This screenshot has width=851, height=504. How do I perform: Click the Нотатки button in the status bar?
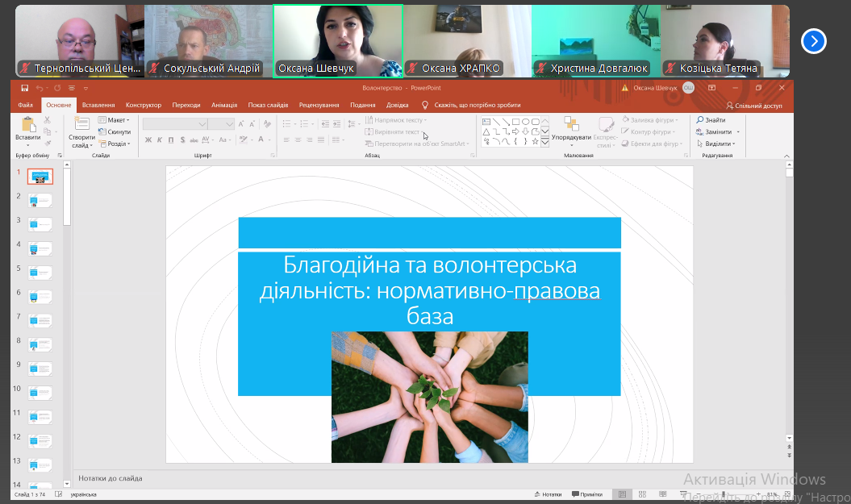click(549, 494)
